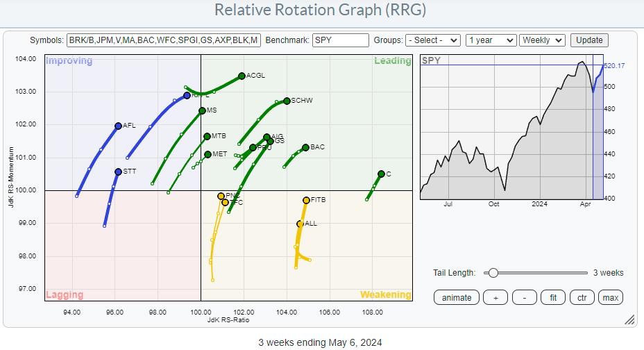Screen dimensions: 644x350
Task: Click the max button
Action: tap(611, 297)
